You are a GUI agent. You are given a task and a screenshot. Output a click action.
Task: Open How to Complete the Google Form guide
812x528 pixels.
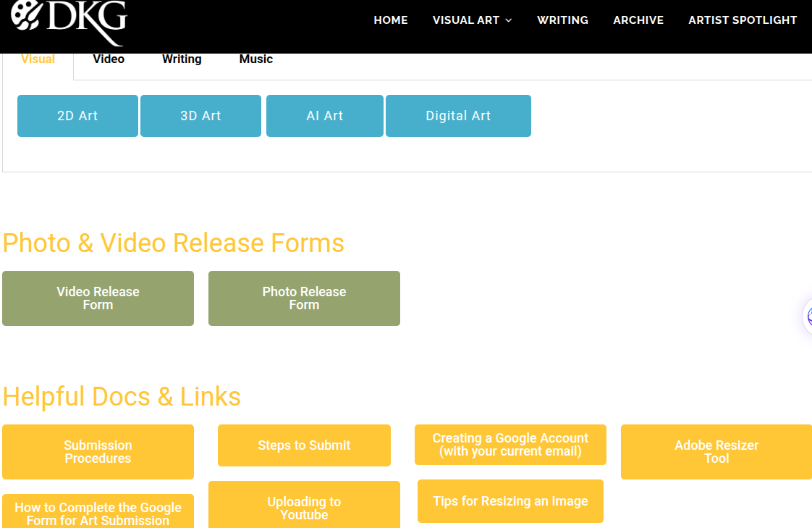[x=98, y=512]
